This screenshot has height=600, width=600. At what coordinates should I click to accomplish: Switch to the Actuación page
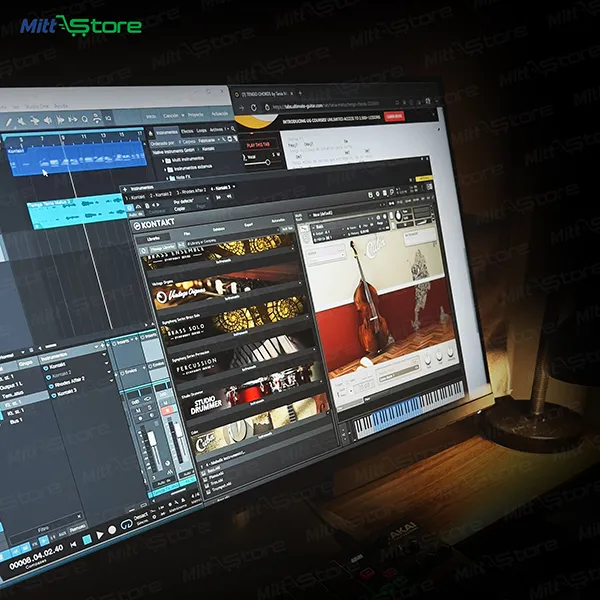[x=220, y=114]
